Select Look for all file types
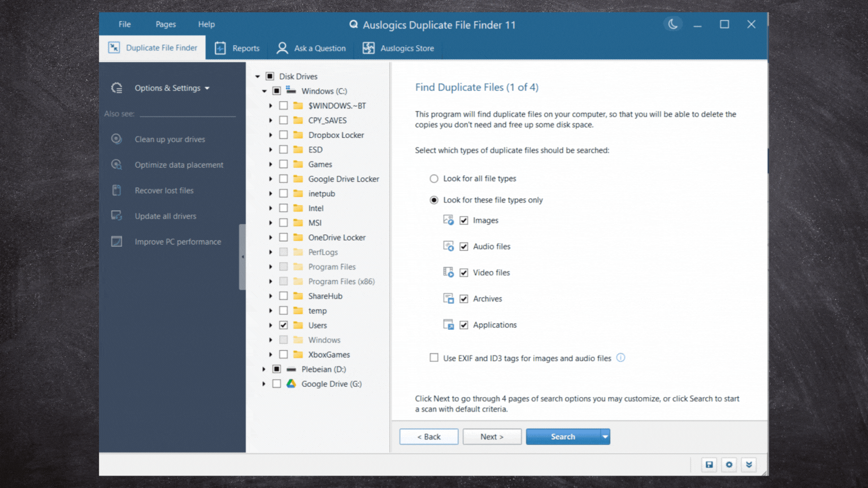The image size is (868, 488). [x=434, y=178]
